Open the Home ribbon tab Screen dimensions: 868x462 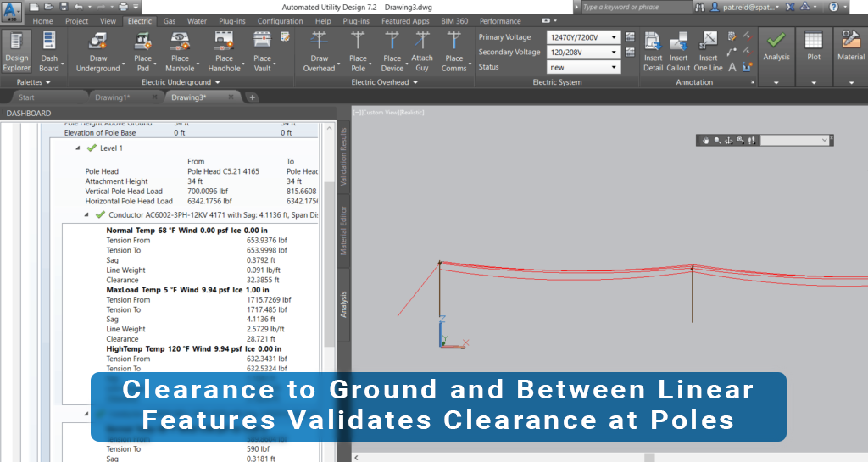(42, 21)
